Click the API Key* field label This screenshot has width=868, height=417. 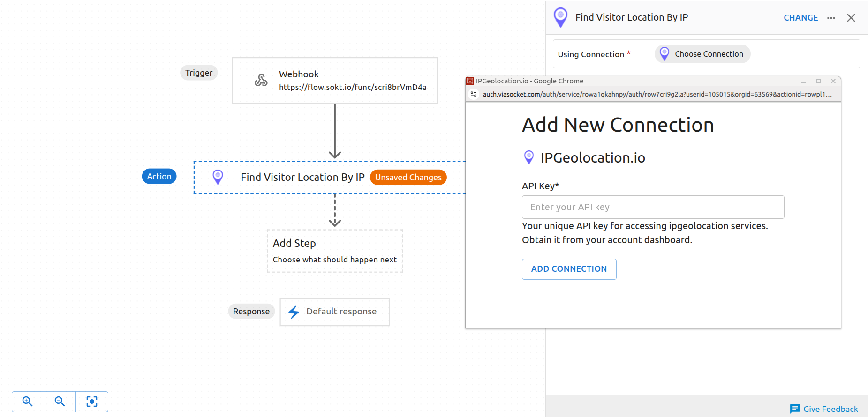tap(540, 186)
